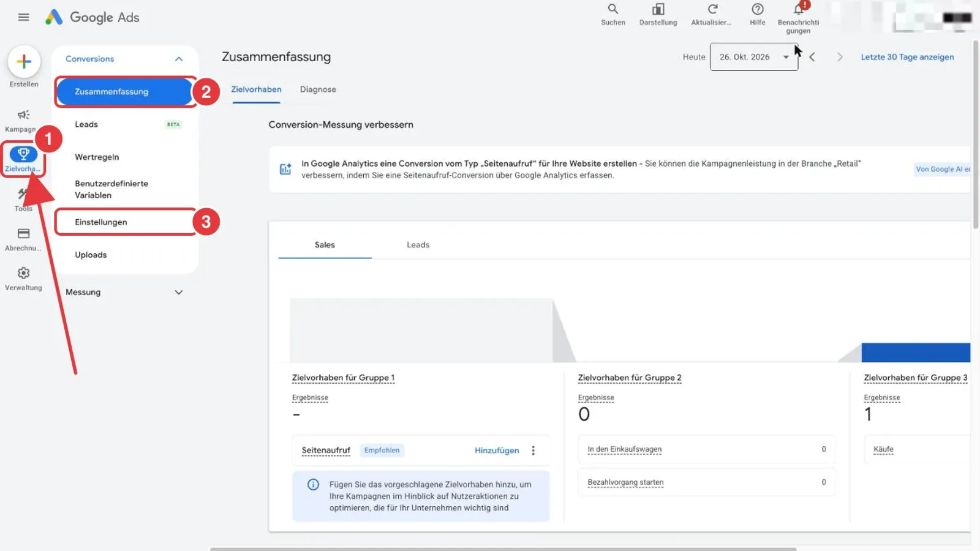Click the Käufe goal row
The image size is (980, 551).
tap(918, 449)
